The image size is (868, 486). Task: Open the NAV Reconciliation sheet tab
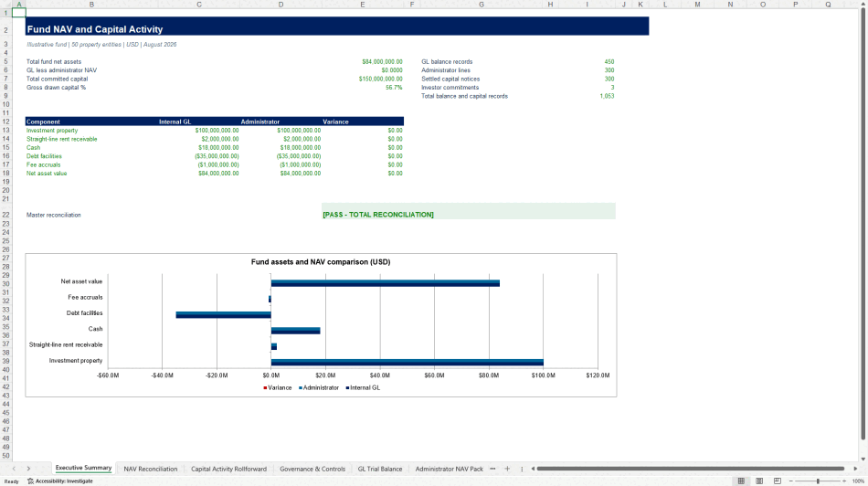tap(151, 469)
